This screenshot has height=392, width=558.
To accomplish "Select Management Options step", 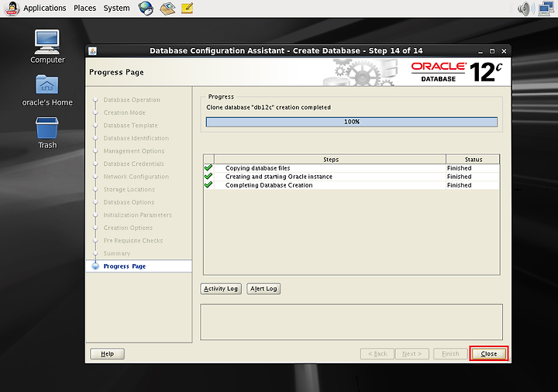I will click(134, 151).
